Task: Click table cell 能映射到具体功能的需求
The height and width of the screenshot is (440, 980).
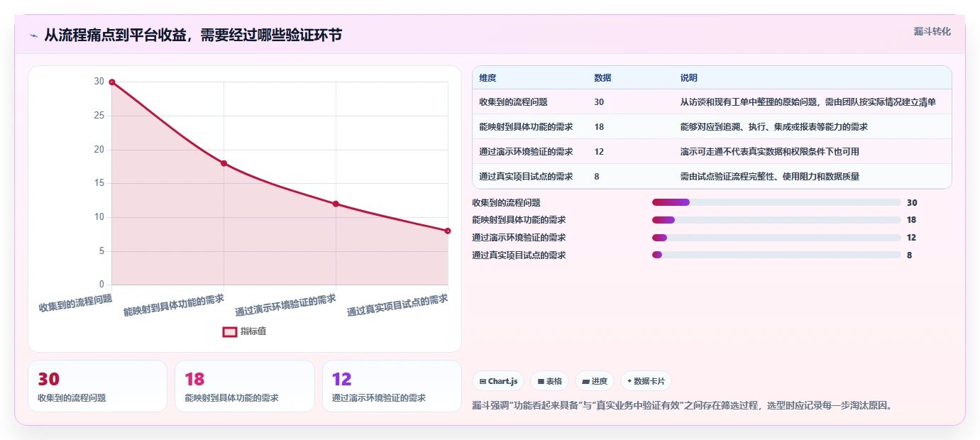Action: (526, 127)
